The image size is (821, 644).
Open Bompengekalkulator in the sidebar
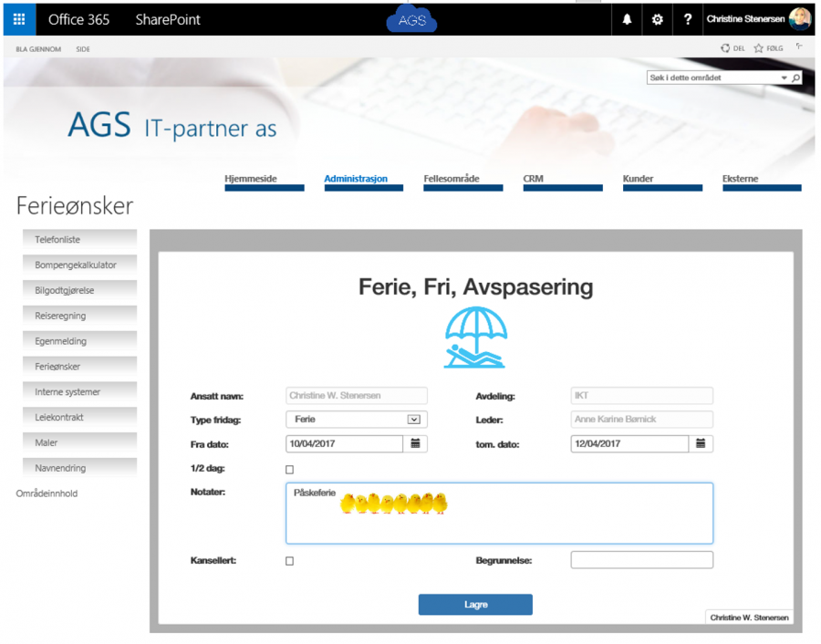[x=79, y=265]
